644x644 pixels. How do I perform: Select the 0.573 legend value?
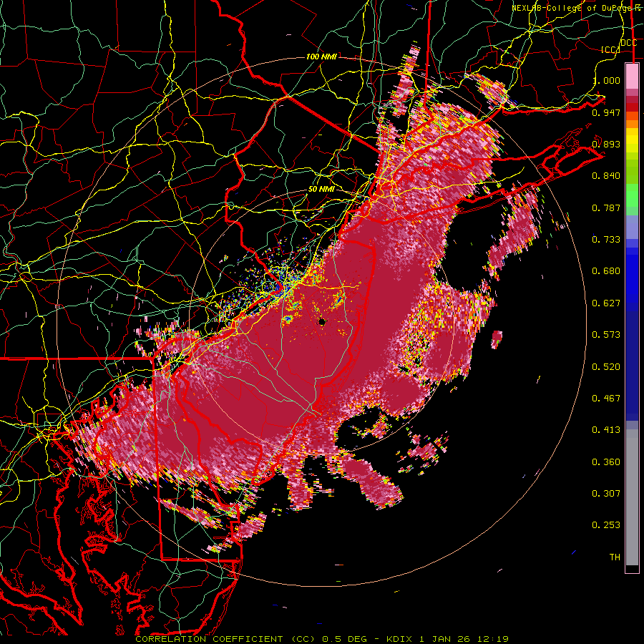pos(606,335)
